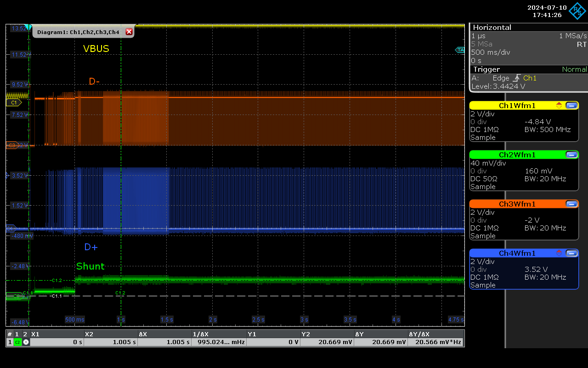Click the ΔX value 1.005 s cell
The image size is (588, 368).
pos(164,342)
